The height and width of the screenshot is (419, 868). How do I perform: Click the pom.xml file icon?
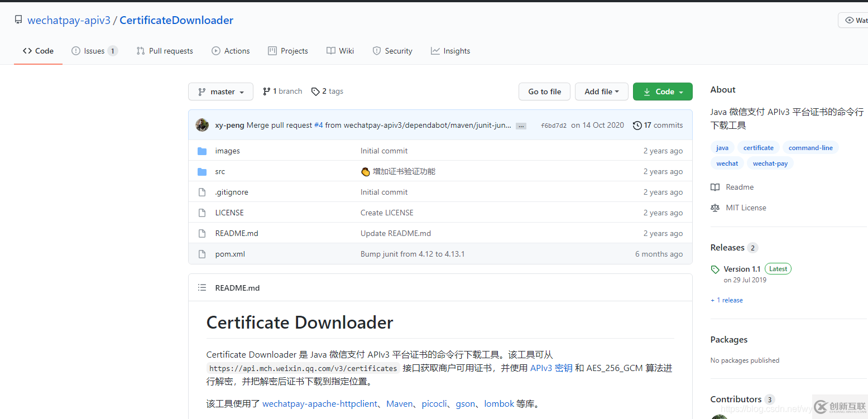click(x=202, y=254)
